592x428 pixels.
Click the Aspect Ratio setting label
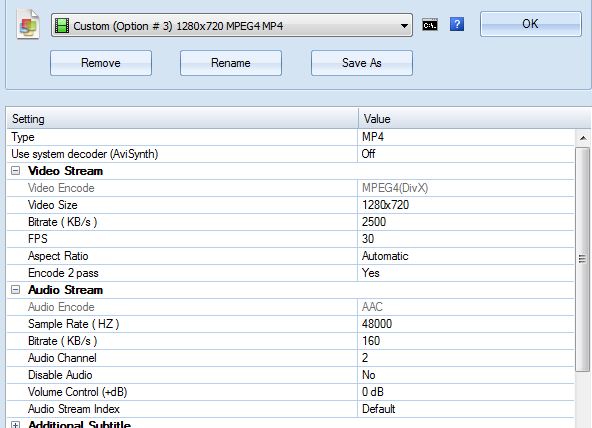coord(58,256)
